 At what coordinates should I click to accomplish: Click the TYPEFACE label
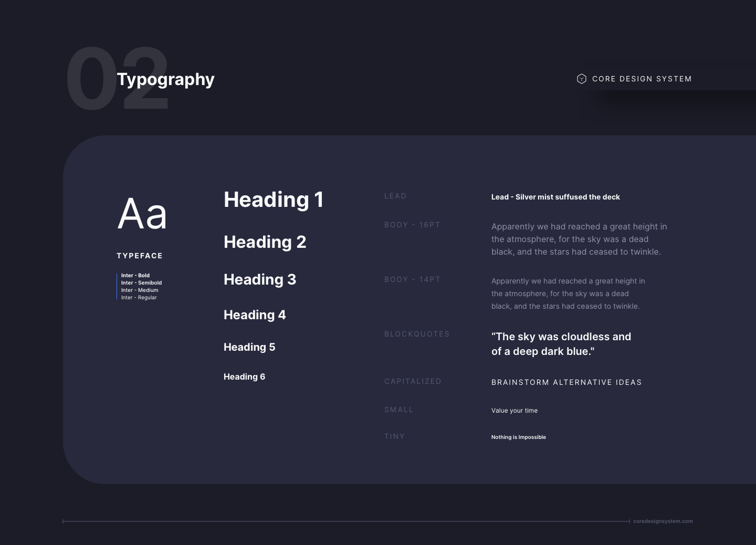click(x=140, y=256)
